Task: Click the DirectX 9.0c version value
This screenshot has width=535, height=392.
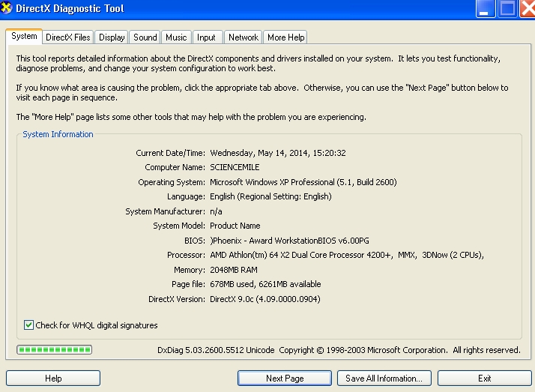Action: point(265,299)
